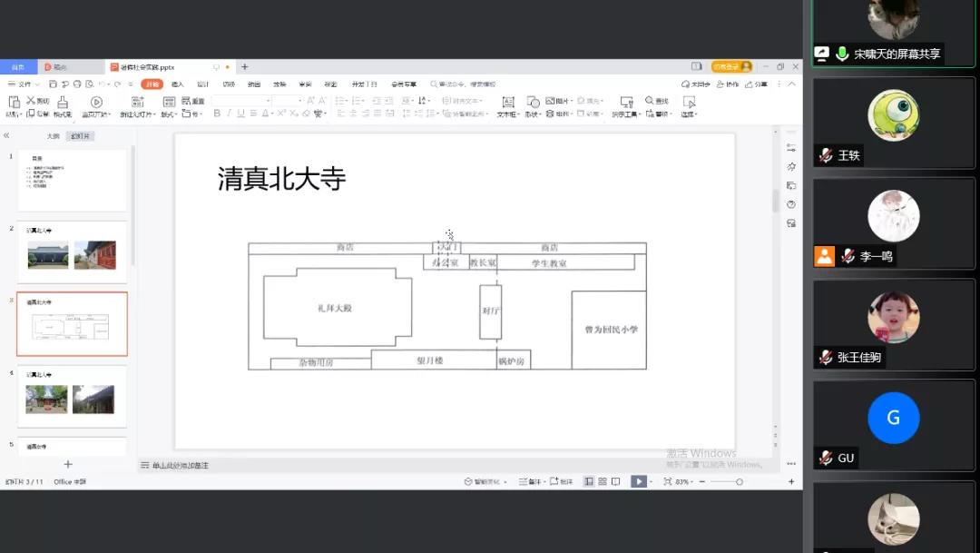
Task: Click the Save icon in quick access bar
Action: point(52,84)
